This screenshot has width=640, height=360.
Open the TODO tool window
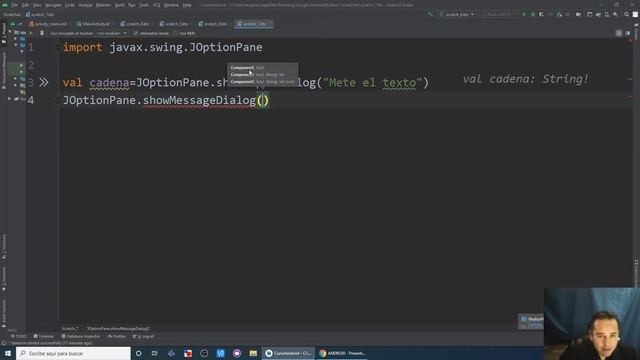(18, 336)
